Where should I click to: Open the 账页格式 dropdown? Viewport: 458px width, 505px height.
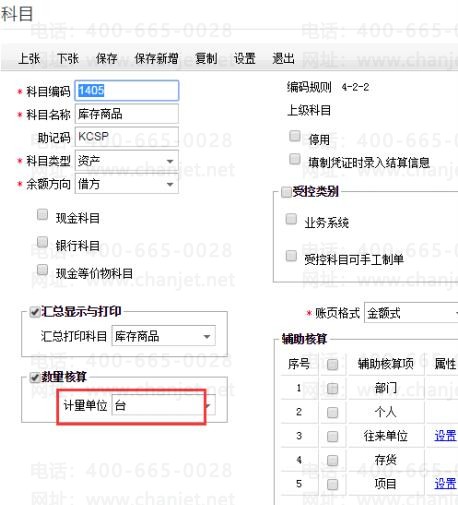411,313
